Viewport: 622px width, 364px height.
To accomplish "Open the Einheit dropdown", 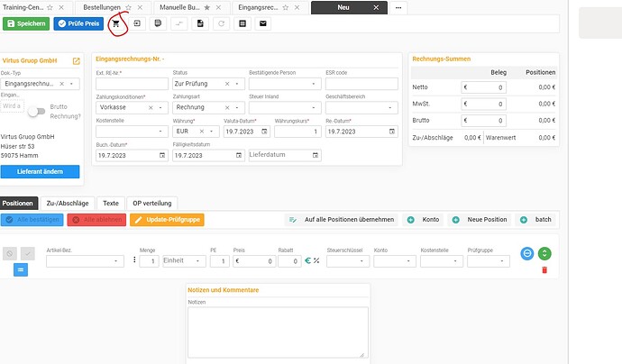I will coord(197,261).
